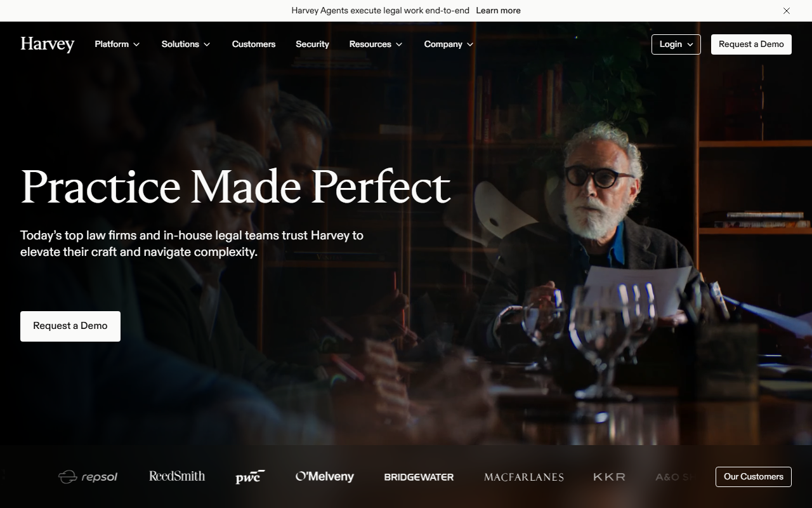
Task: Go to the Harvey logo homepage
Action: click(48, 44)
